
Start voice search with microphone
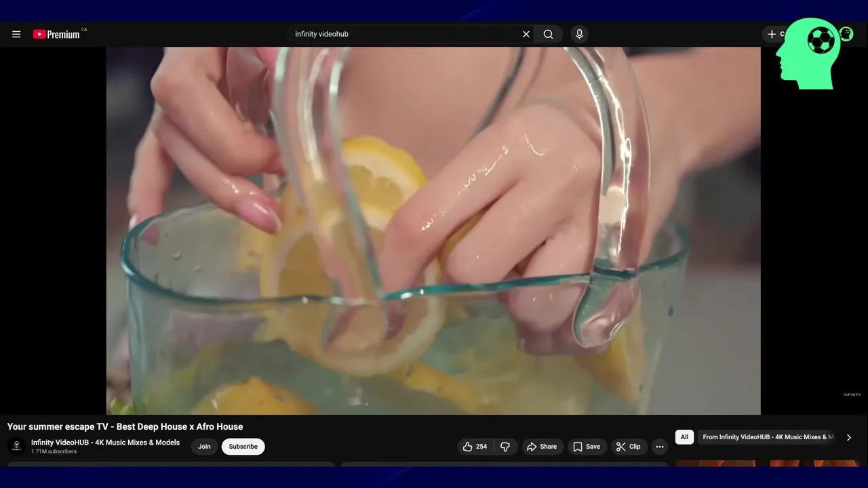pos(579,34)
